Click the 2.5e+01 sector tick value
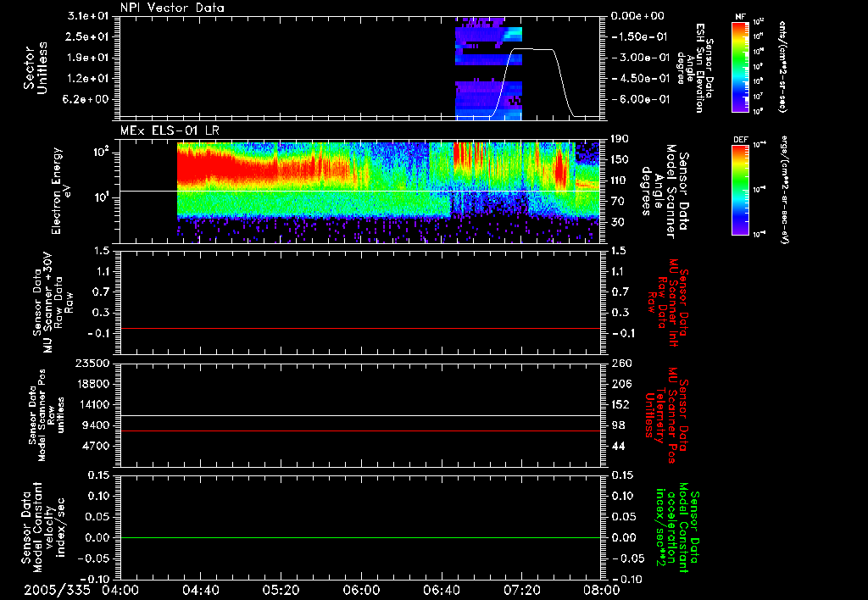The height and width of the screenshot is (600, 868). (x=88, y=36)
